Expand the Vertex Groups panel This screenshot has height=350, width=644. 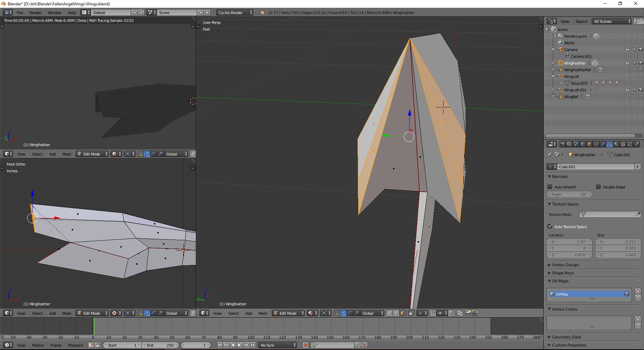pos(565,265)
